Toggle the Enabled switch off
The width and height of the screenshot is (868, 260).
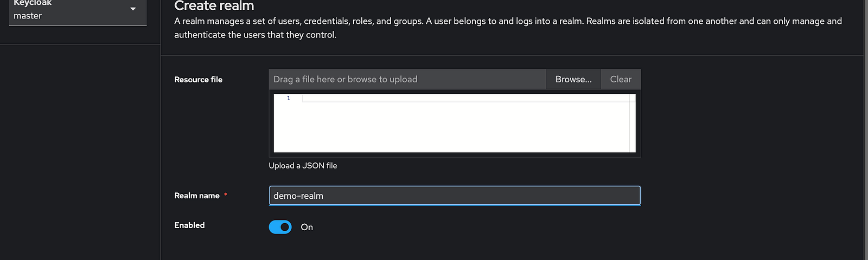pos(280,227)
